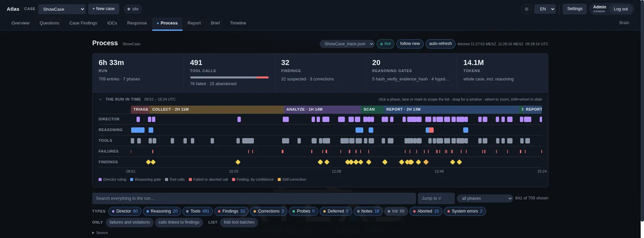Click the tool calls failed progress bar

click(x=229, y=77)
